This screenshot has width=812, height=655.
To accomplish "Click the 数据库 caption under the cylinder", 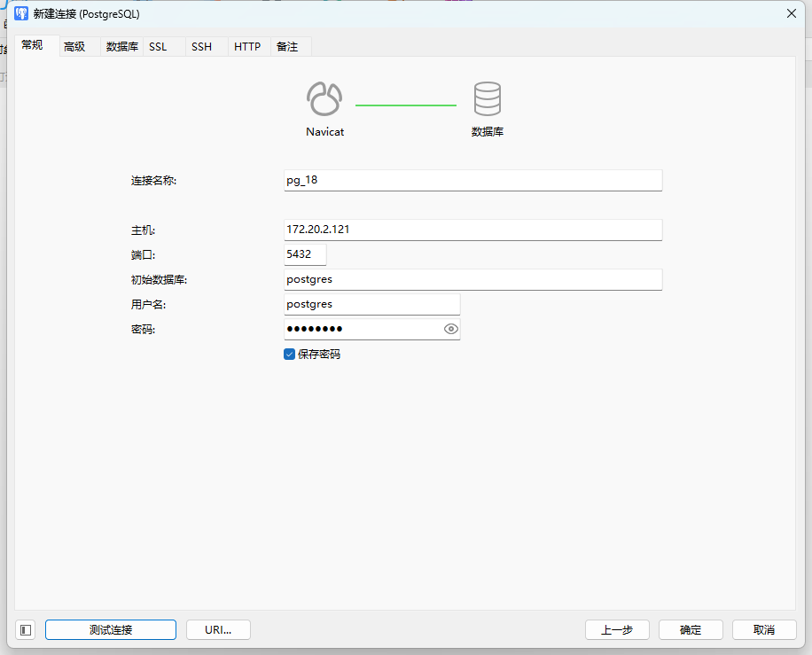I will tap(488, 131).
